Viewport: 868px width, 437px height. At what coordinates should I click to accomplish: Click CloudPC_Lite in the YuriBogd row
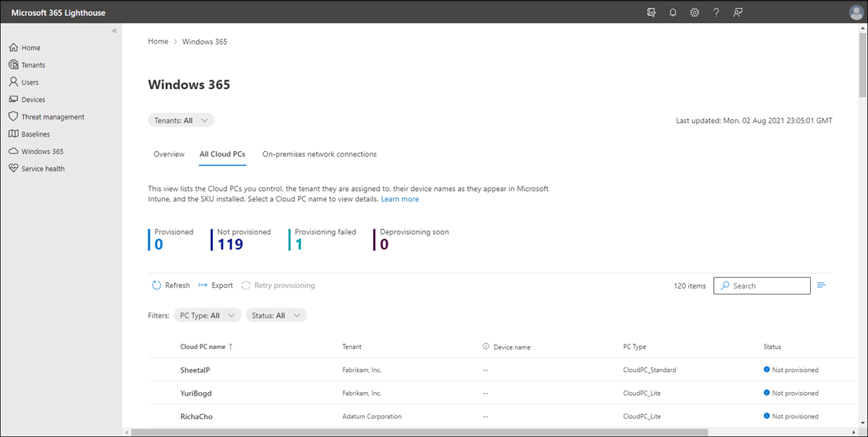pyautogui.click(x=641, y=394)
